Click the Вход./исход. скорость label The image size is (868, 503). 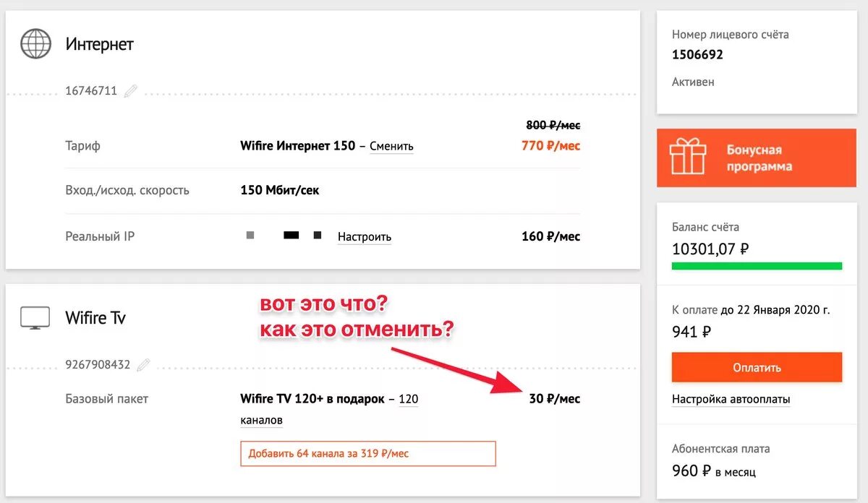(127, 191)
